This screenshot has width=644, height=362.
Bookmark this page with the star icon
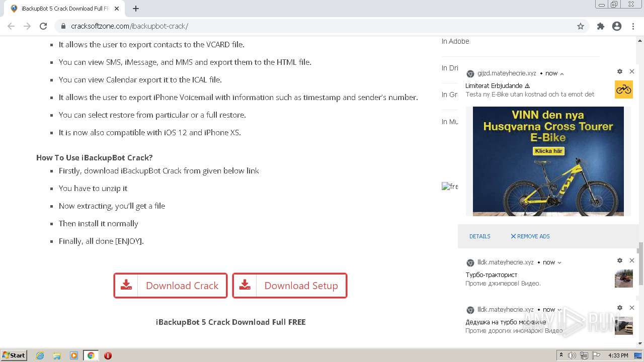(581, 26)
